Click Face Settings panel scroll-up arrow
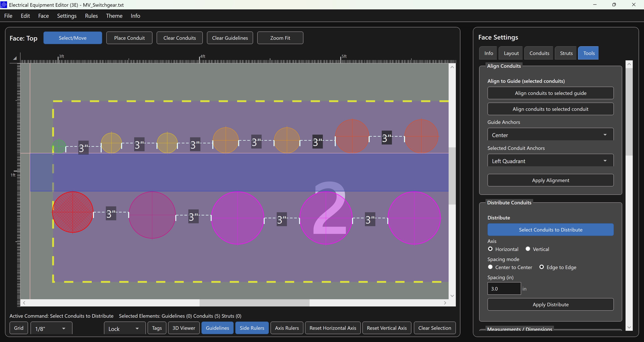Image resolution: width=644 pixels, height=342 pixels. click(629, 64)
